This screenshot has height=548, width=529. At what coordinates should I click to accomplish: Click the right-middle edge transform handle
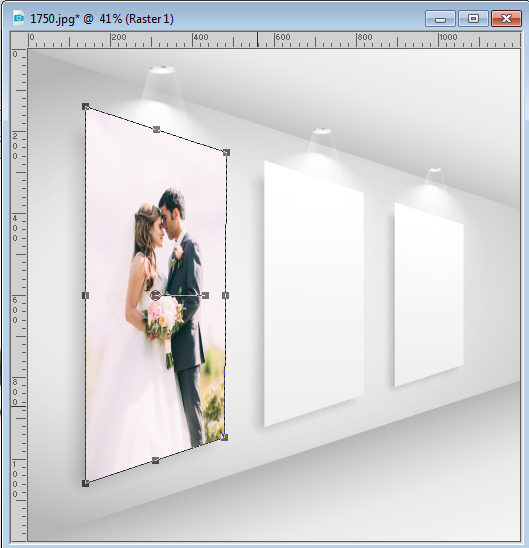tap(226, 296)
